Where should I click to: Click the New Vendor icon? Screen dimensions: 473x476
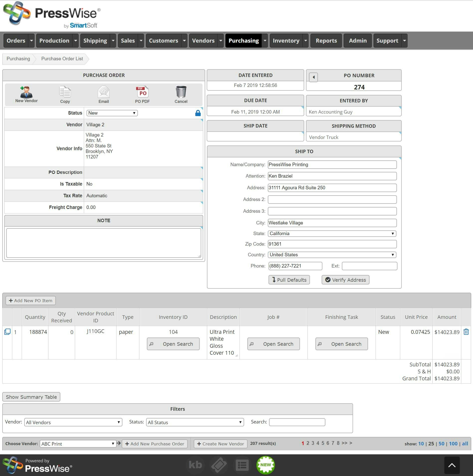coord(26,94)
